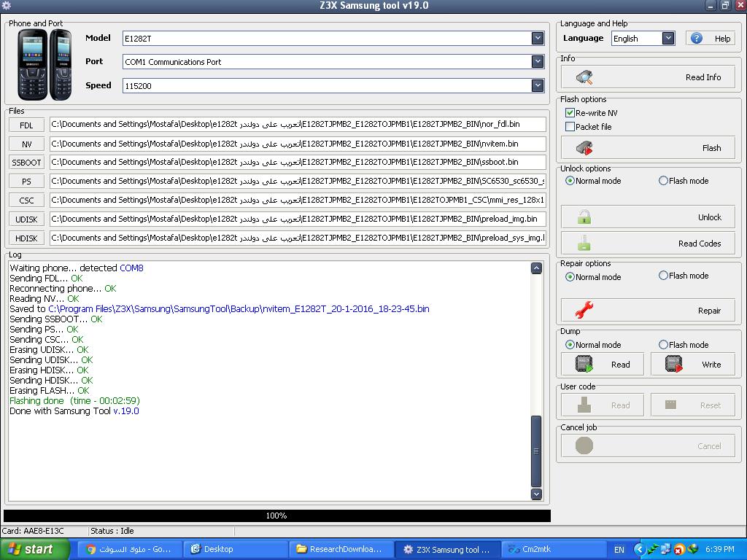Click the PS file button
The image size is (747, 560).
pyautogui.click(x=26, y=182)
